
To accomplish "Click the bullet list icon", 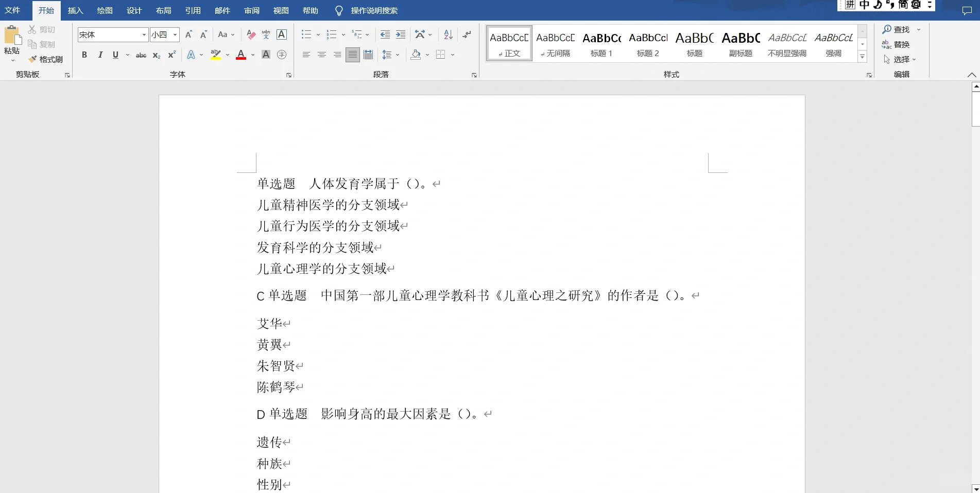I will point(306,34).
